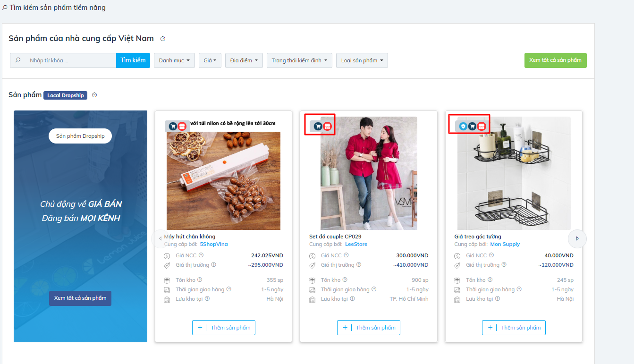
Task: Expand Trạng thái kiểm định filter
Action: [x=299, y=60]
